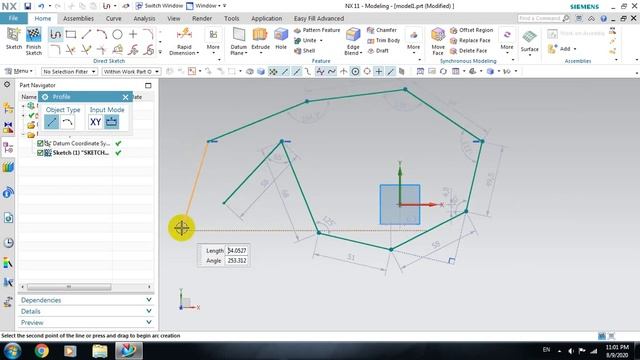Open the Window dropdown in title bar
The height and width of the screenshot is (360, 640).
pyautogui.click(x=207, y=6)
